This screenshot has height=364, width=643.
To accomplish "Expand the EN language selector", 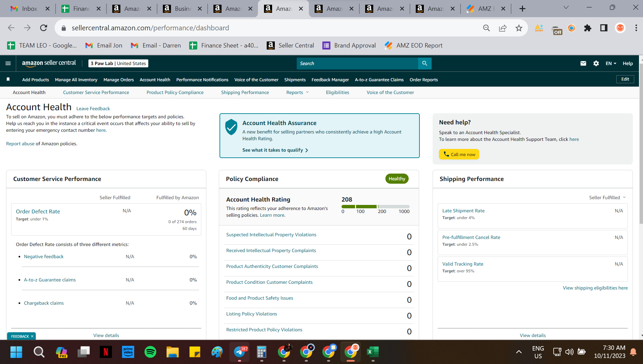I will pyautogui.click(x=611, y=63).
